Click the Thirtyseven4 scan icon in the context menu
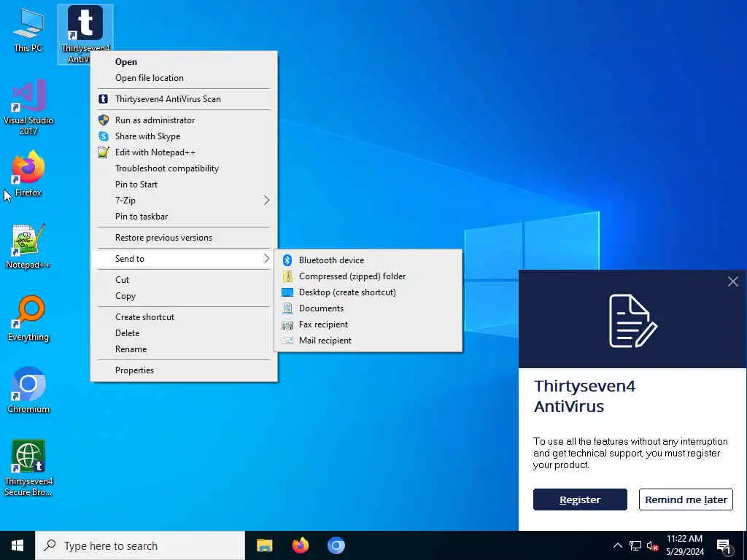747x560 pixels. [103, 99]
